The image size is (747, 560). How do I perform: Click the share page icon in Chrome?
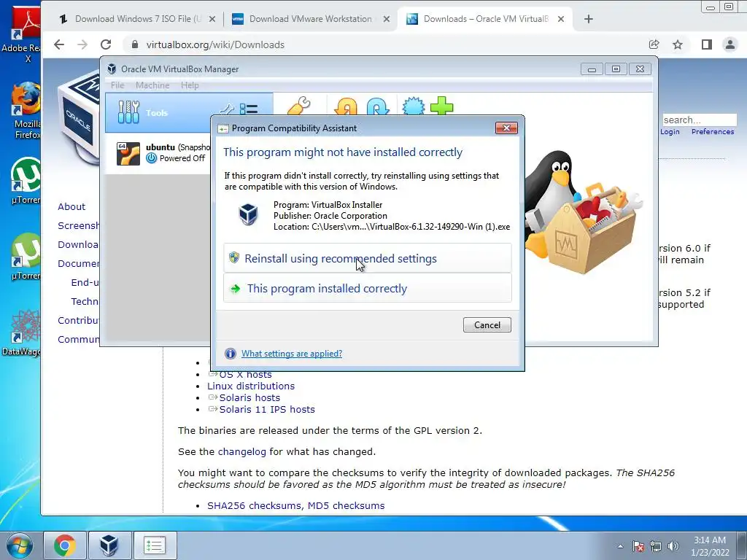point(654,44)
